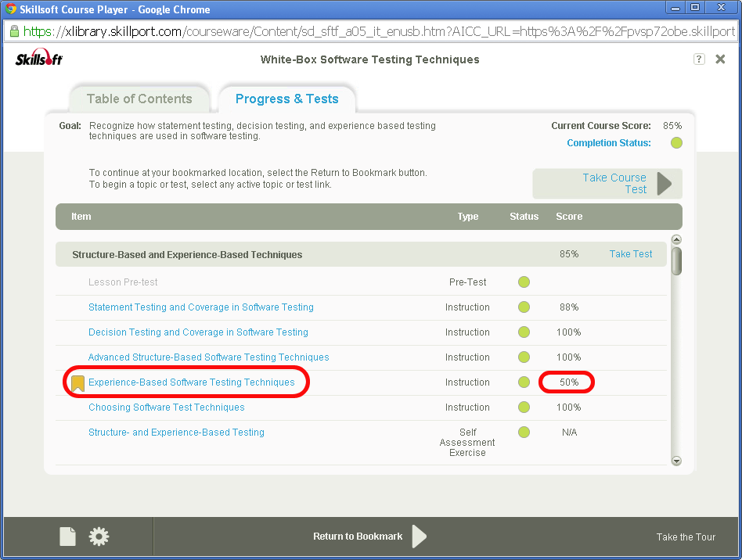Open Advanced Structure-Based Software Testing Techniques
This screenshot has width=742, height=560.
coord(208,357)
